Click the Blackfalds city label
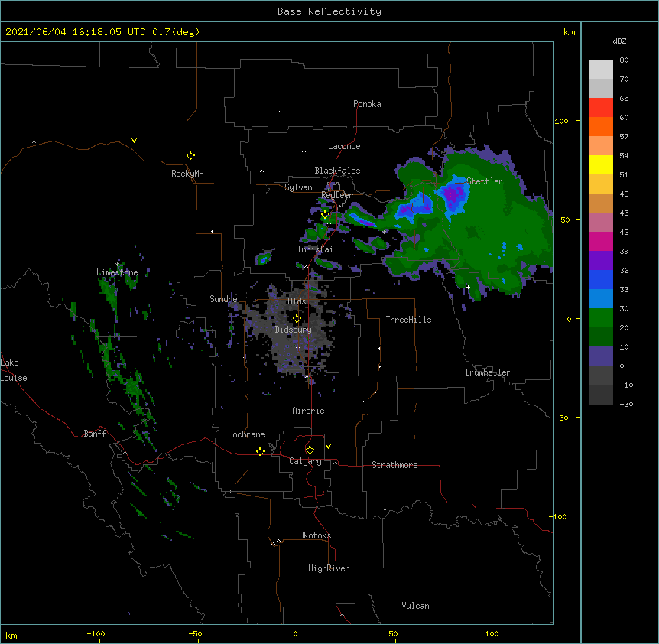The width and height of the screenshot is (659, 644). 337,171
